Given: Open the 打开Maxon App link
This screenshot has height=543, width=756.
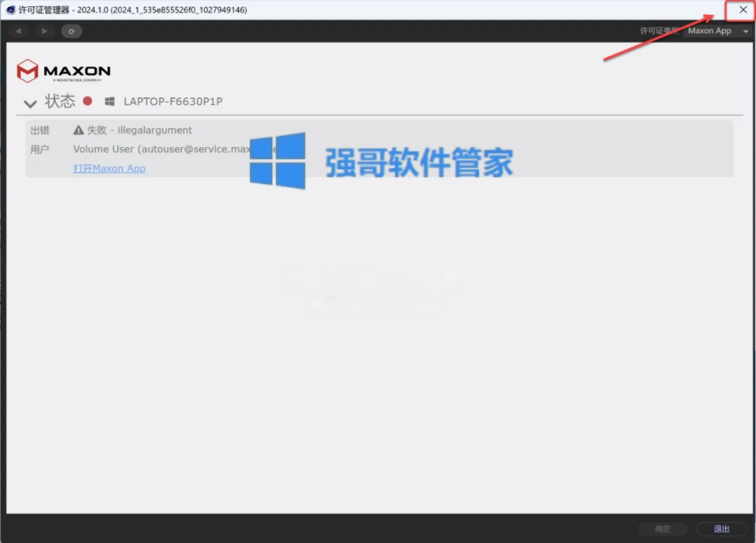Looking at the screenshot, I should 109,168.
